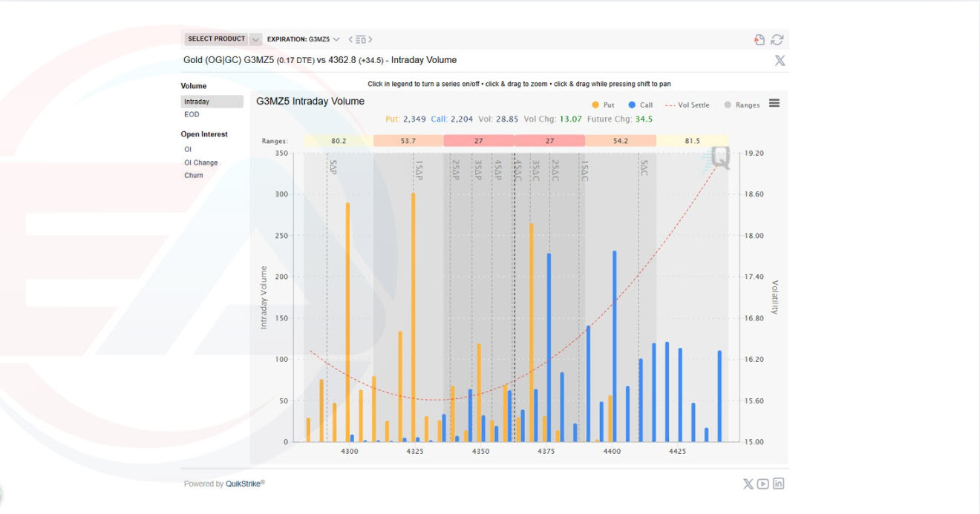Select OI Change under Open Interest

pyautogui.click(x=200, y=162)
